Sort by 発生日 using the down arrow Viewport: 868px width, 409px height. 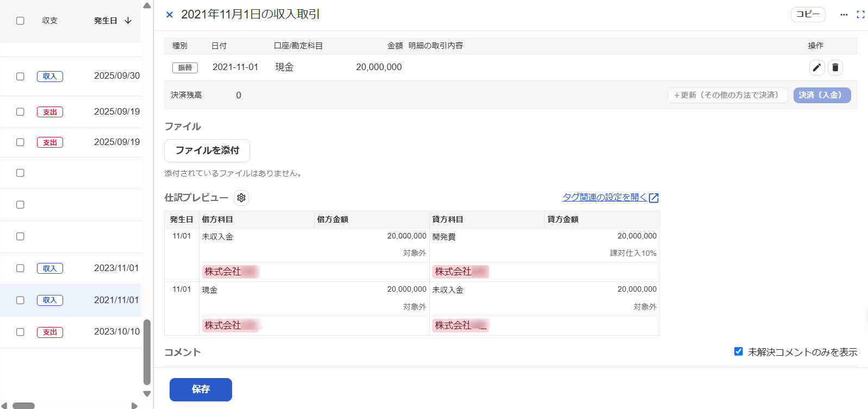coord(128,21)
